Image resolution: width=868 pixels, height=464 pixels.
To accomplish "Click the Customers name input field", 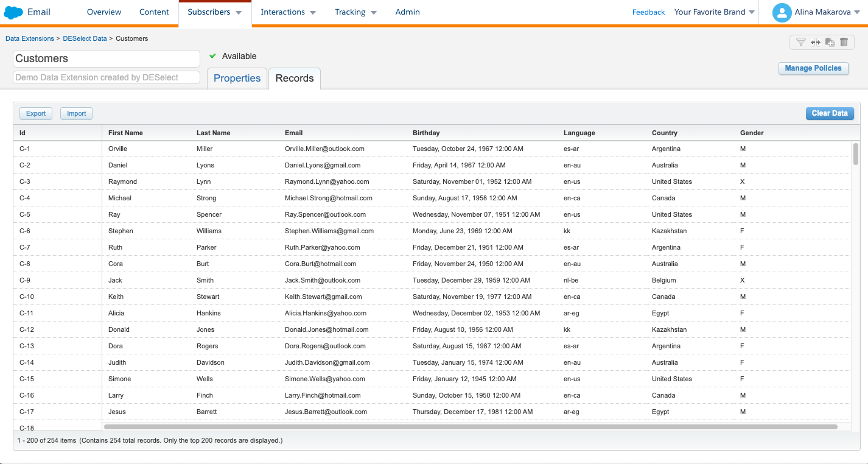I will (107, 58).
